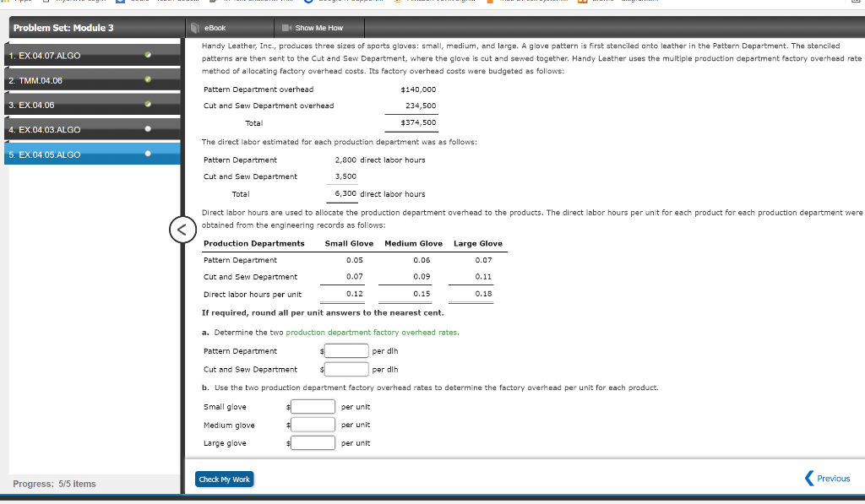
Task: Open the Amazon sign-in bookmark
Action: click(439, 3)
